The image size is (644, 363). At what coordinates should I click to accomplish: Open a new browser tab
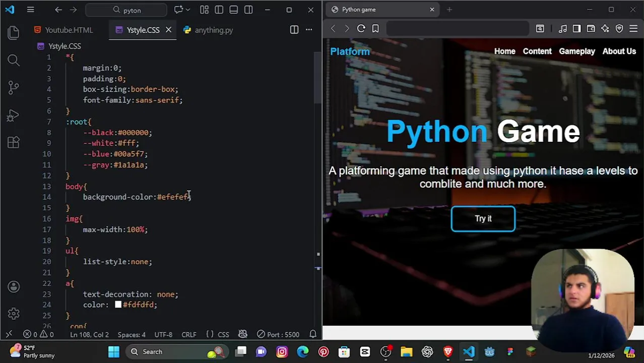pos(449,10)
